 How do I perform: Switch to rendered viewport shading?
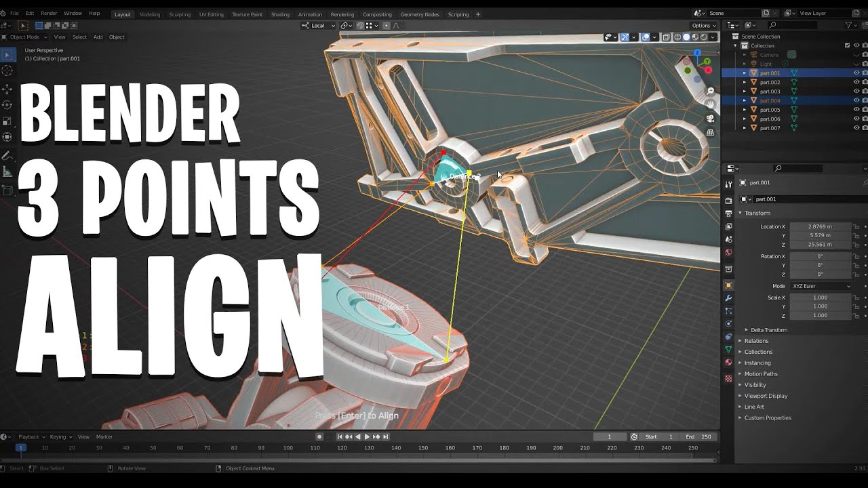point(704,37)
